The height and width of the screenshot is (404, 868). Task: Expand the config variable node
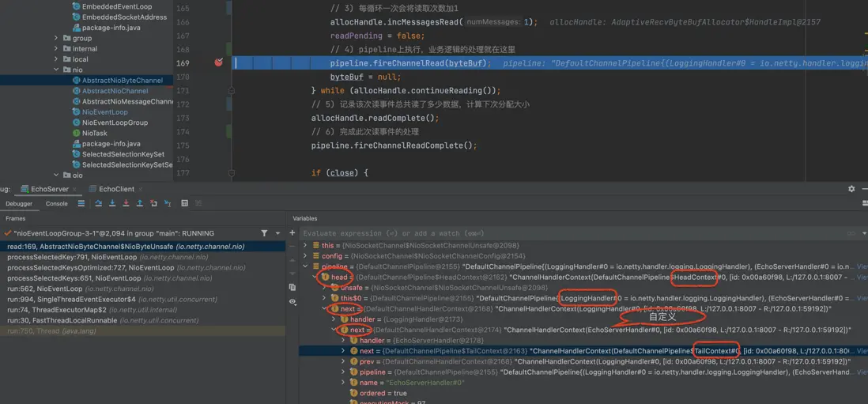306,256
